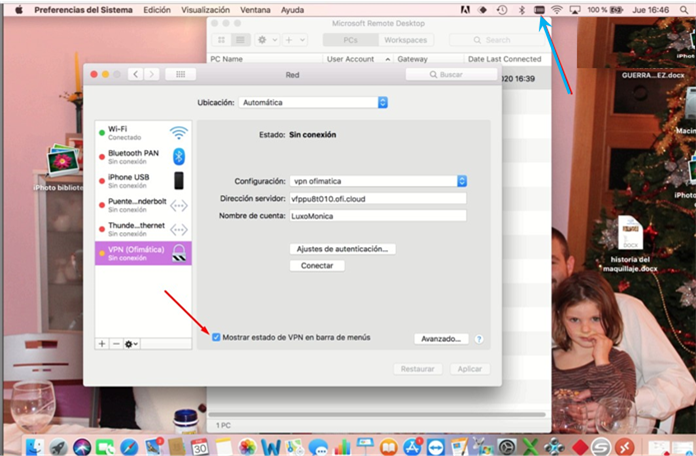Add a network service with the plus button
The width and height of the screenshot is (696, 456).
102,344
